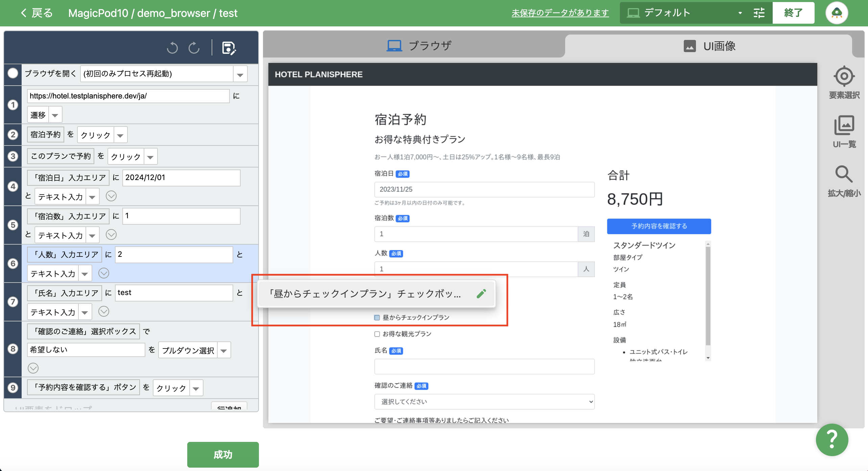Open the クリック dropdown in step 2
This screenshot has height=471, width=868.
tap(120, 135)
